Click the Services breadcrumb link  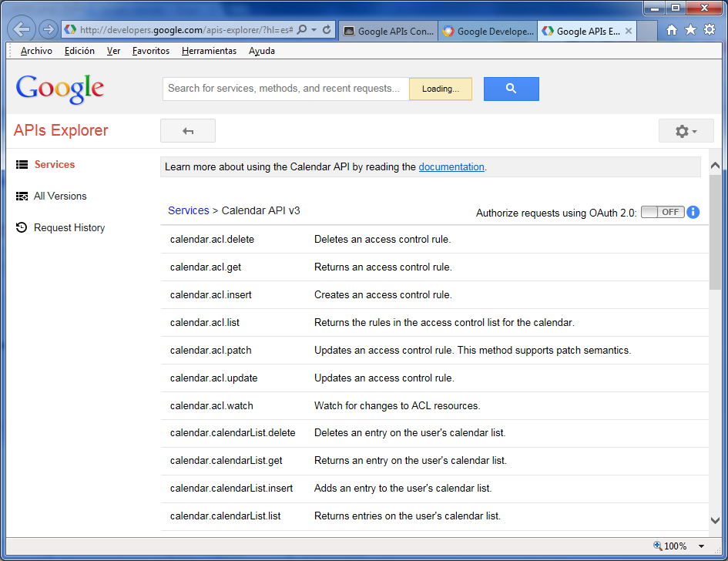[x=189, y=210]
